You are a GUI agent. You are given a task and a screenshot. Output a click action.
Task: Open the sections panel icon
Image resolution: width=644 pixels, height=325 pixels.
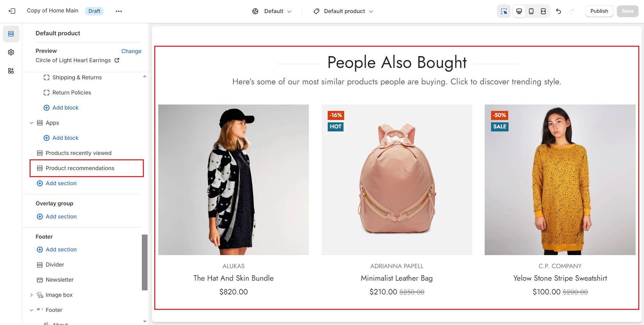11,34
